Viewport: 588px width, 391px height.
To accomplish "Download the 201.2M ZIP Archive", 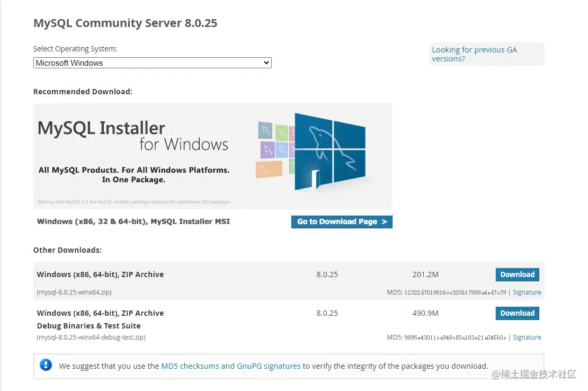I will [517, 274].
